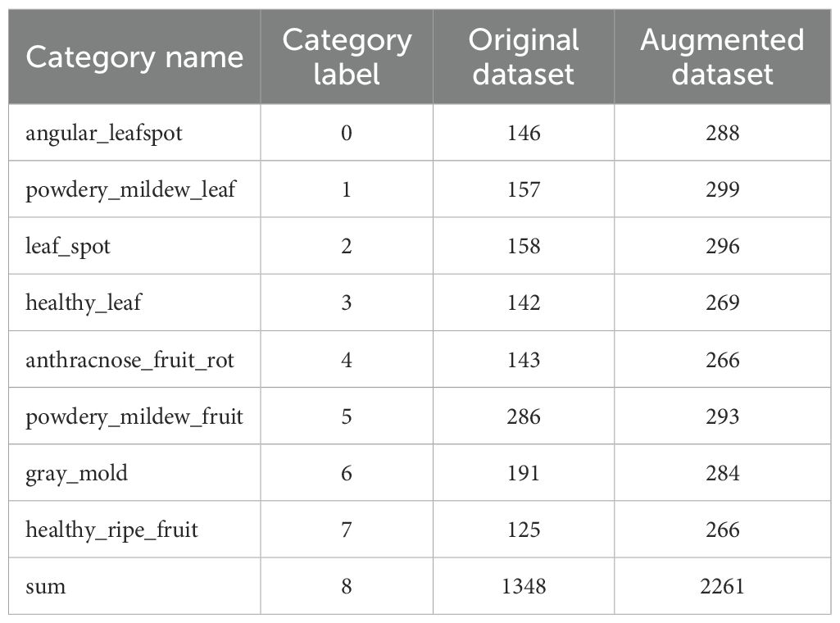Select the healthy_ripe_fruit cell

(111, 530)
